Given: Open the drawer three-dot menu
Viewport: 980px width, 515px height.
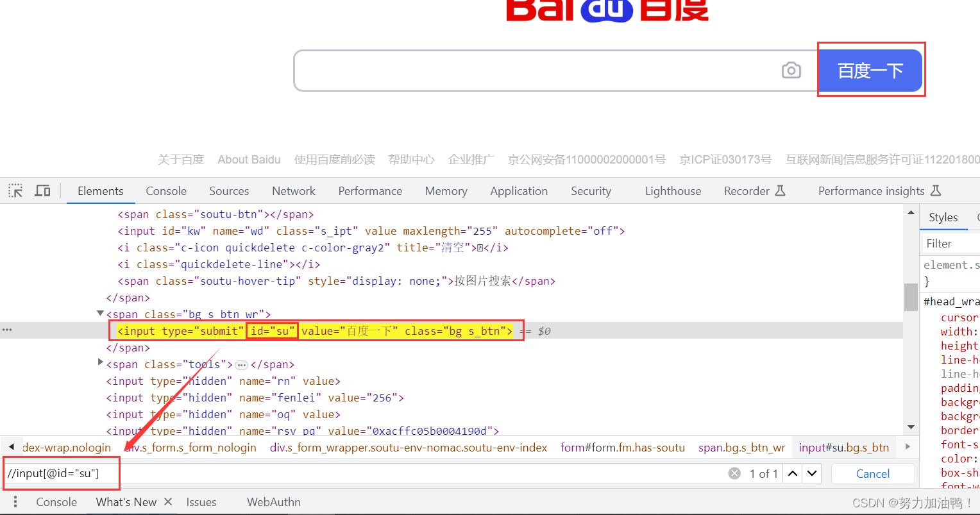Looking at the screenshot, I should point(15,502).
